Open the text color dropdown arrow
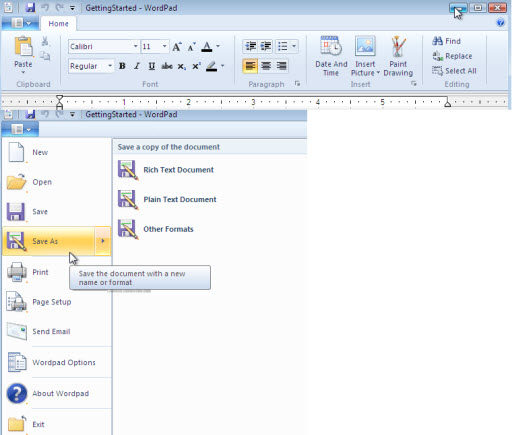512x435 pixels. pos(218,46)
